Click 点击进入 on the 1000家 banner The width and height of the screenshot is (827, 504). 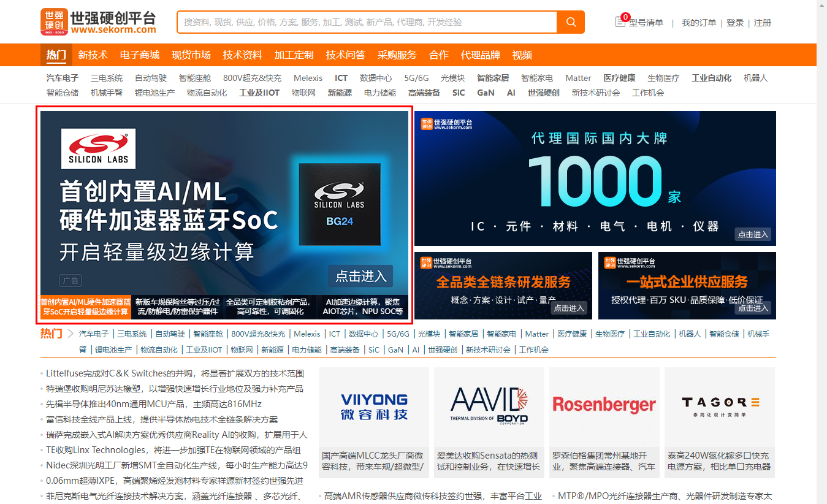tap(753, 234)
